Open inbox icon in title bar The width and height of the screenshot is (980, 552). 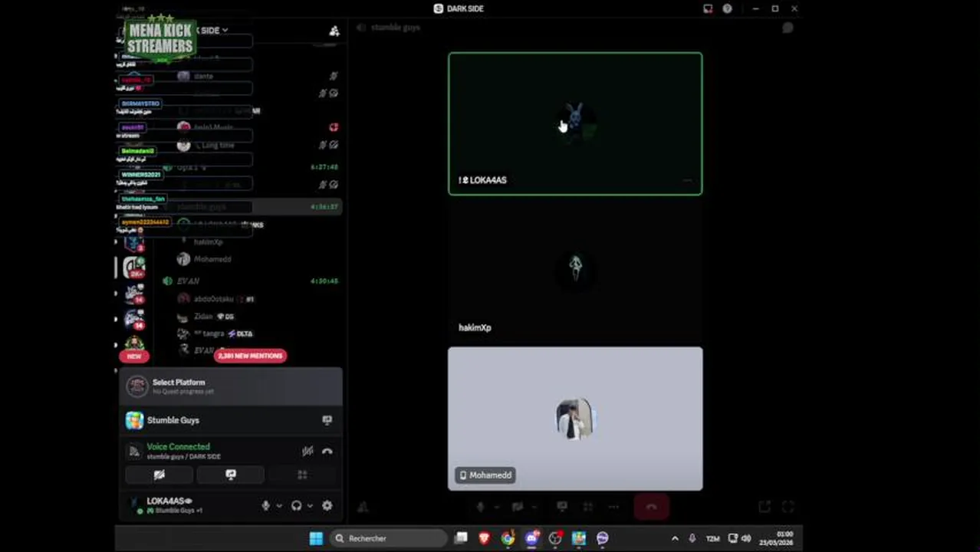click(x=708, y=8)
